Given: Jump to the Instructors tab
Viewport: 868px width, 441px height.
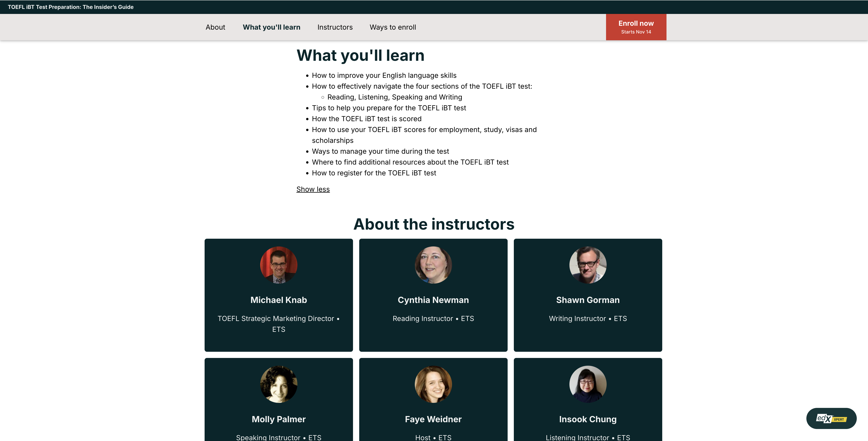Looking at the screenshot, I should coord(335,27).
